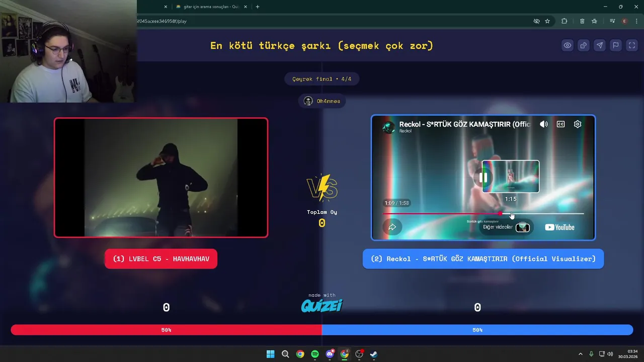This screenshot has height=362, width=644.
Task: Click the flag report icon
Action: pos(616,45)
